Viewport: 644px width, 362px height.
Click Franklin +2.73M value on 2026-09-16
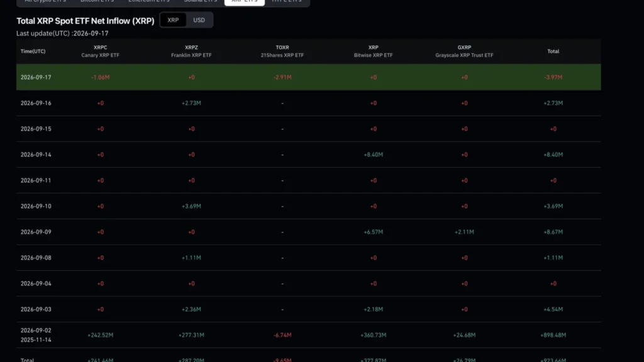tap(191, 103)
